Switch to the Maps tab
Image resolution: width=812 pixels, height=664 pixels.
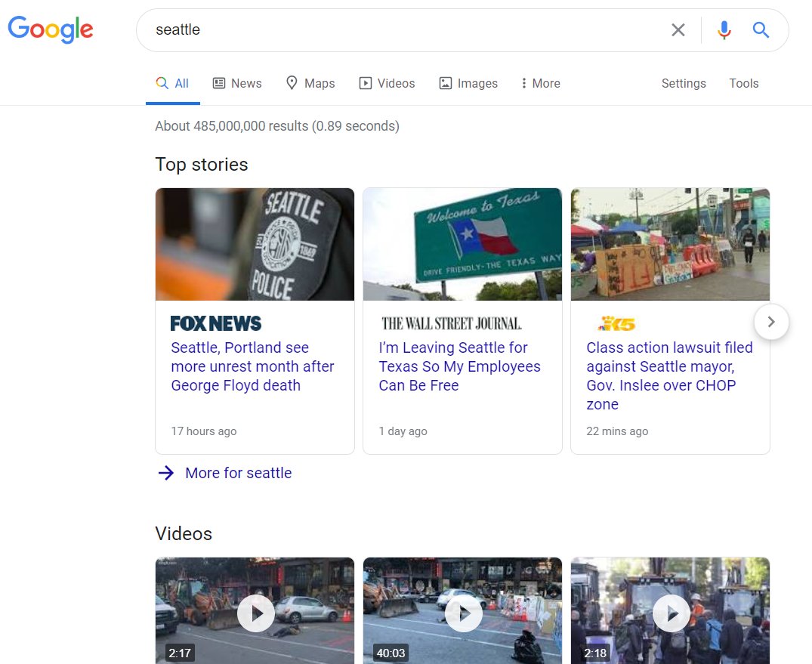310,83
